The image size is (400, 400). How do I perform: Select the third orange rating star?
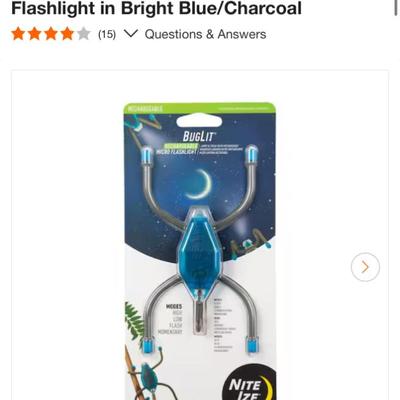click(51, 34)
